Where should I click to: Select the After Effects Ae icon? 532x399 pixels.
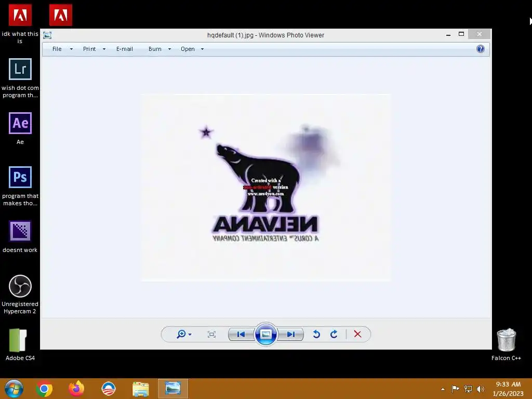20,128
